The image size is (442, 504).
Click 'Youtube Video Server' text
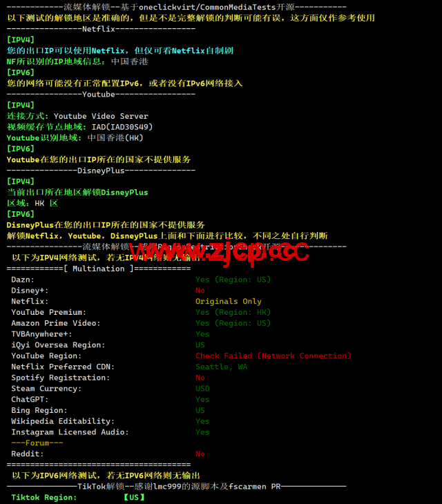click(101, 116)
